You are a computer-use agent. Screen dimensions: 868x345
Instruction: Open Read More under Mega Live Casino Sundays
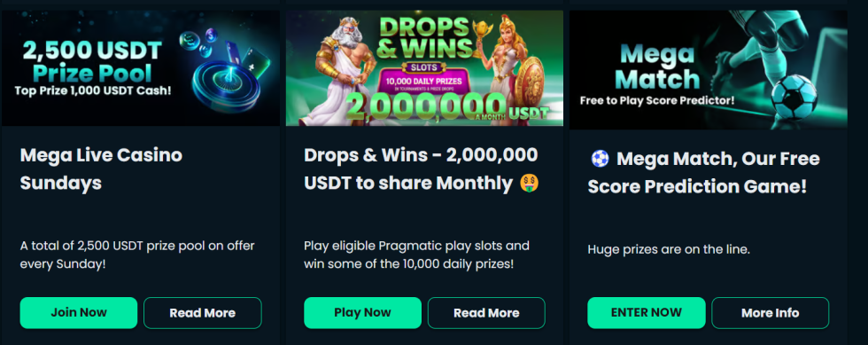203,313
